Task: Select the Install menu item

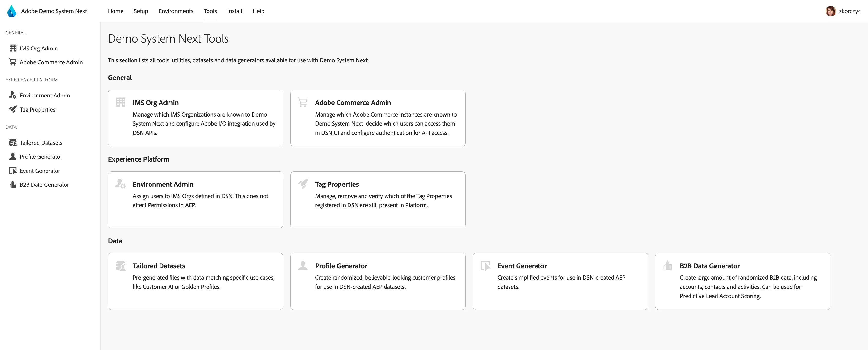Action: pos(235,11)
